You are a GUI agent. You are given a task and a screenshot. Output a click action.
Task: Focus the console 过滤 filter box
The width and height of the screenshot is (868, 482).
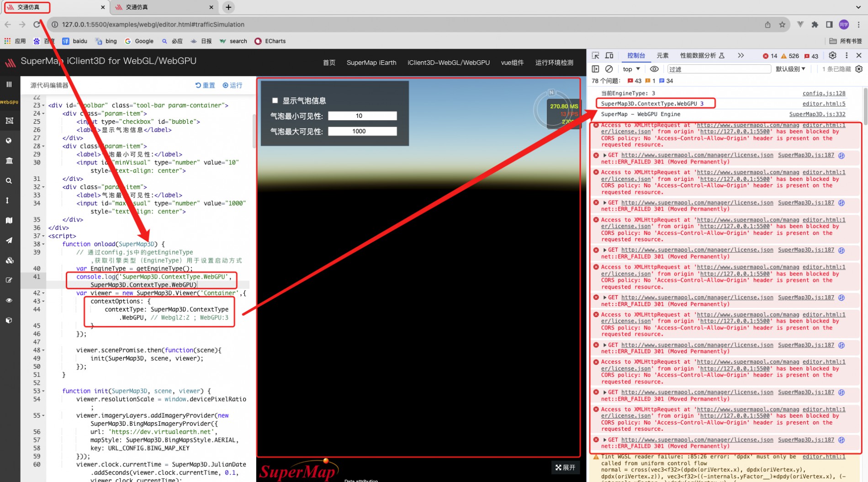719,69
